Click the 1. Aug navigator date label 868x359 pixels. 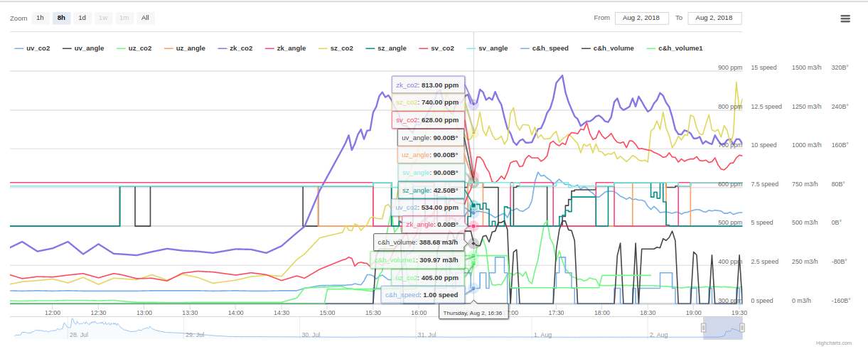click(543, 334)
